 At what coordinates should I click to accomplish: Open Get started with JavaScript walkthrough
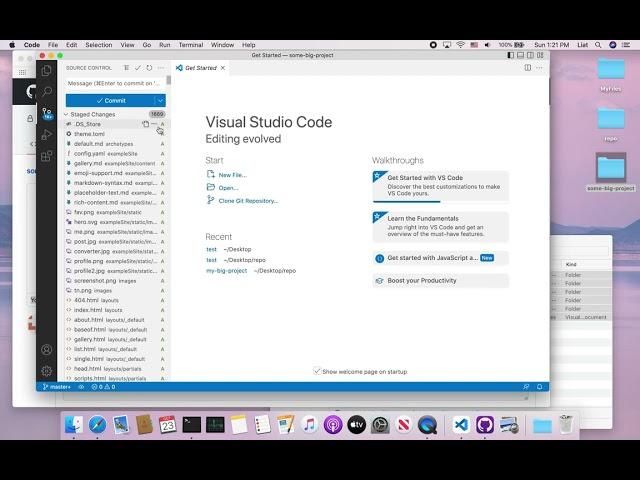(x=441, y=258)
